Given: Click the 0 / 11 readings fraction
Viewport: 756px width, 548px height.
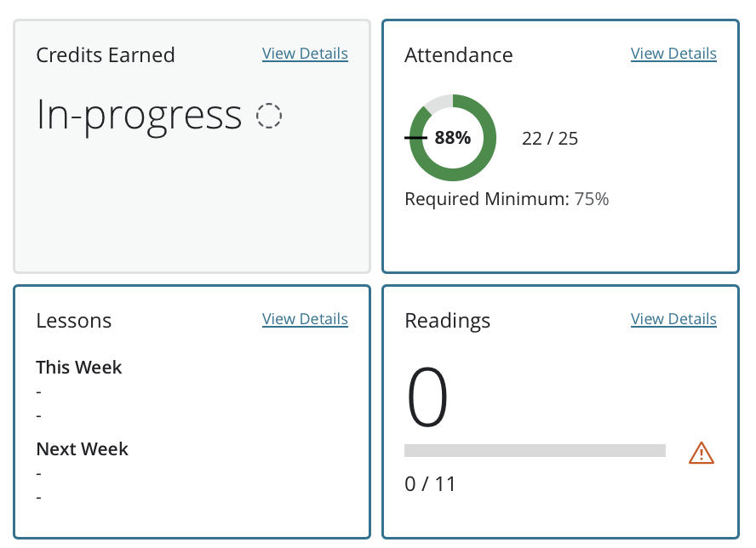Looking at the screenshot, I should (430, 484).
